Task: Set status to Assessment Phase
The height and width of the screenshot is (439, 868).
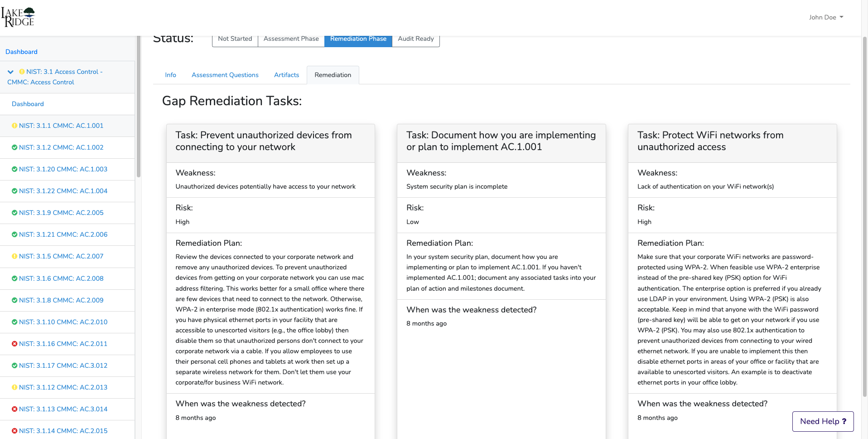Action: [291, 39]
